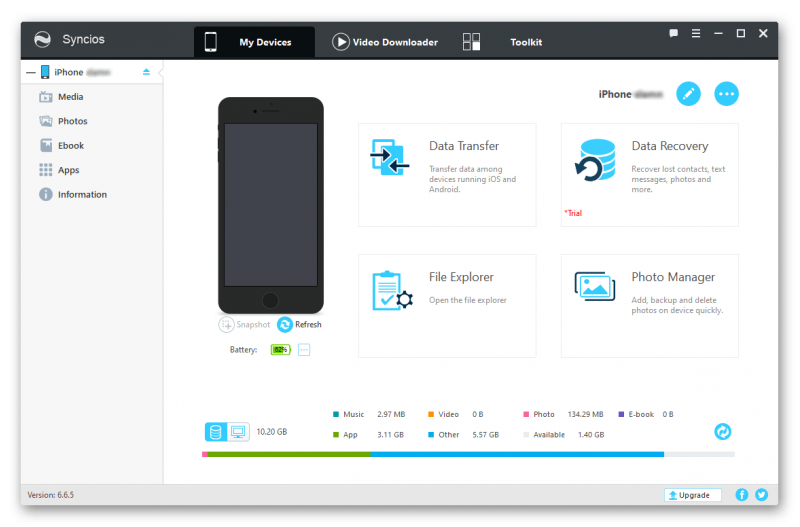Open Information in the sidebar
The height and width of the screenshot is (527, 800).
point(82,194)
